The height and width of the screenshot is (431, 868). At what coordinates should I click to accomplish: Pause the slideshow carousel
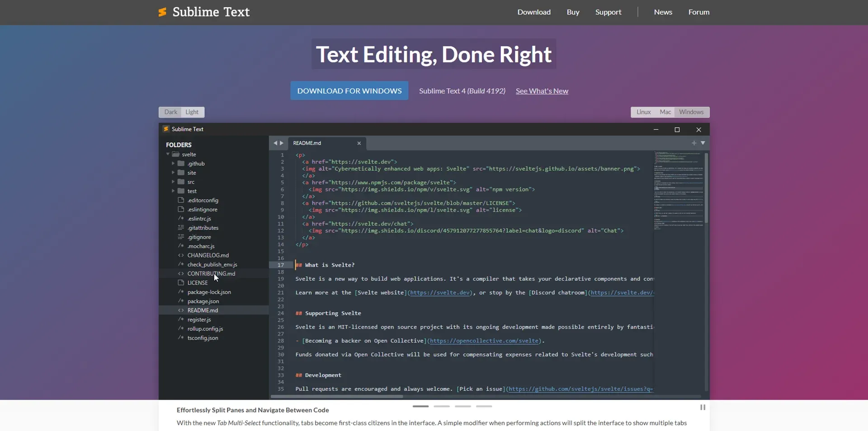[x=703, y=408]
